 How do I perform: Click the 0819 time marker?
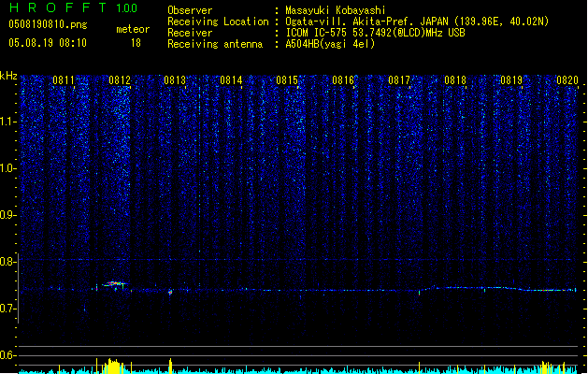511,80
